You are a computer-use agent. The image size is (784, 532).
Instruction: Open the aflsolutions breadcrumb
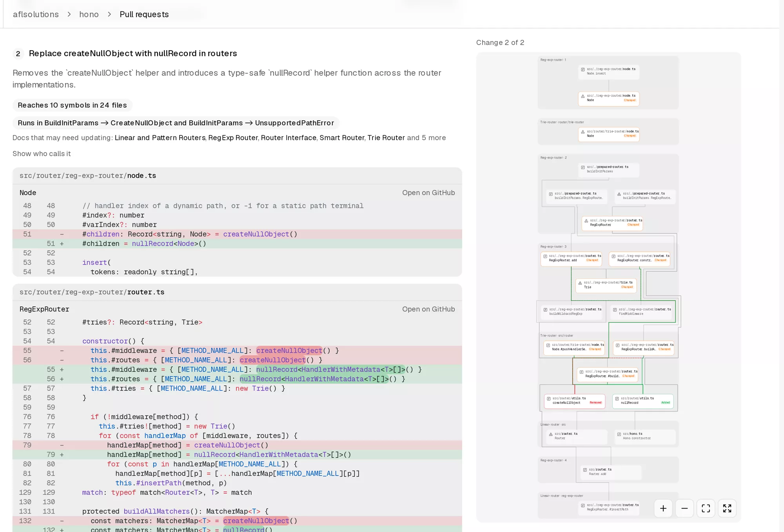(x=36, y=14)
